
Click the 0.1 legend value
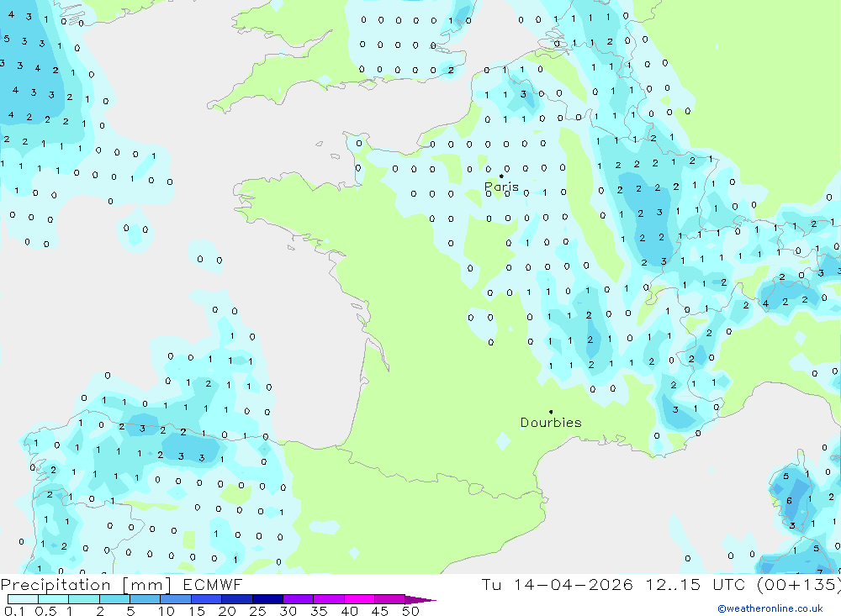(14, 611)
